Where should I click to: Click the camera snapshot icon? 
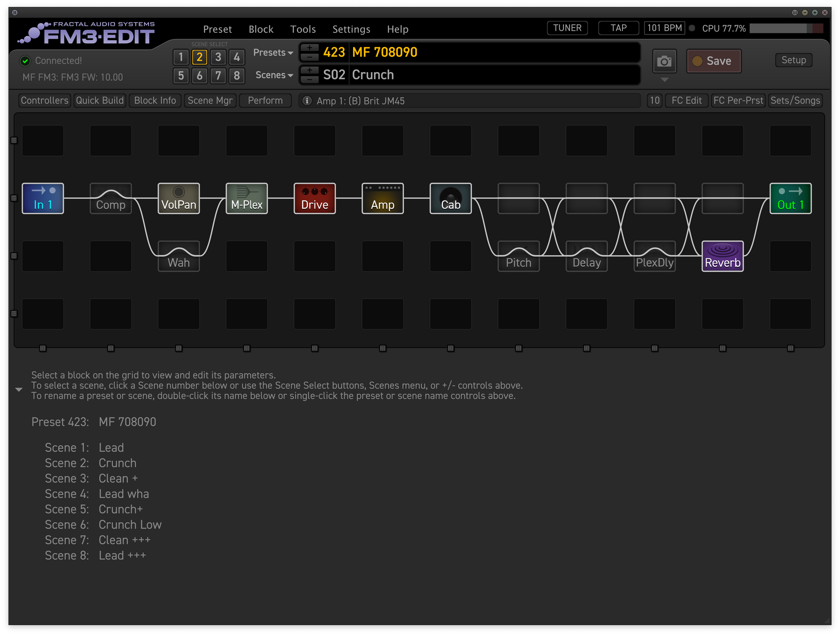664,61
